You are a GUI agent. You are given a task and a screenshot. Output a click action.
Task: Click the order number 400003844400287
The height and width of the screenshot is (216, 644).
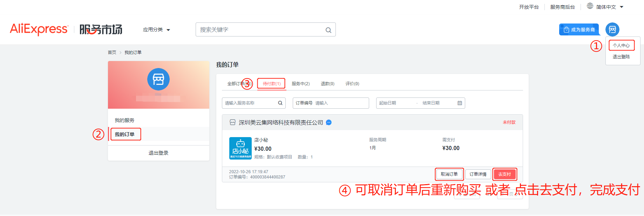tap(267, 177)
